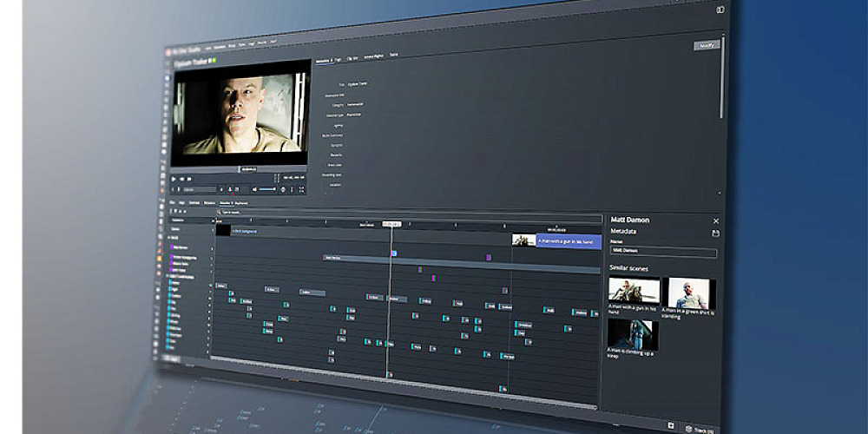Open the man with a gun thumbnail
868x434 pixels.
tap(634, 291)
